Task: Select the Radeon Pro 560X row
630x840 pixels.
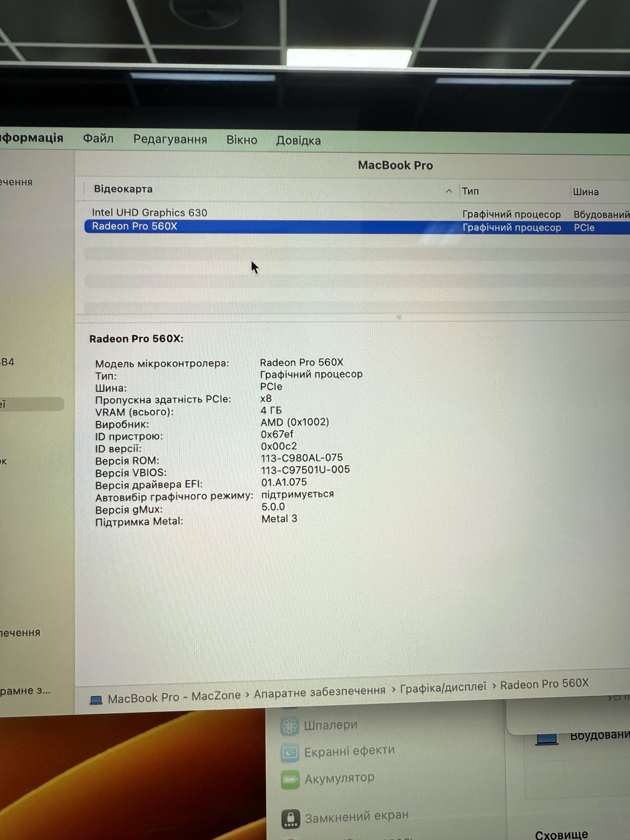Action: click(x=357, y=227)
